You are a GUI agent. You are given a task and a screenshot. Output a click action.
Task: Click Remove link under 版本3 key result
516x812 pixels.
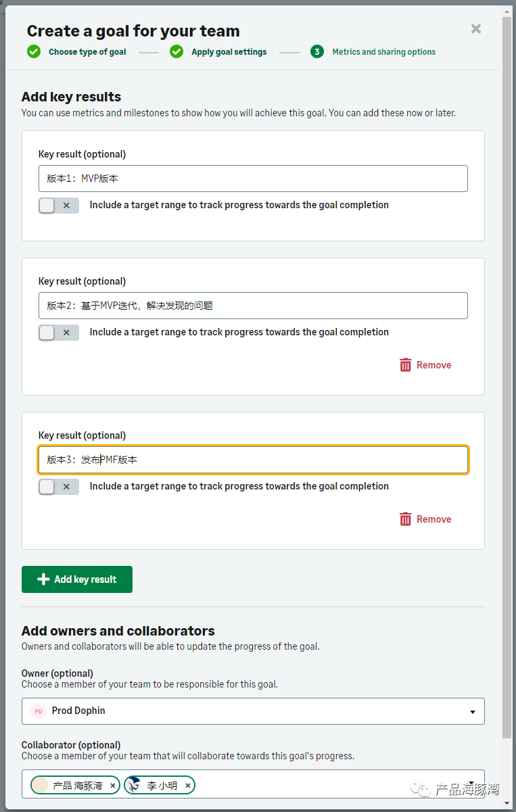[434, 519]
